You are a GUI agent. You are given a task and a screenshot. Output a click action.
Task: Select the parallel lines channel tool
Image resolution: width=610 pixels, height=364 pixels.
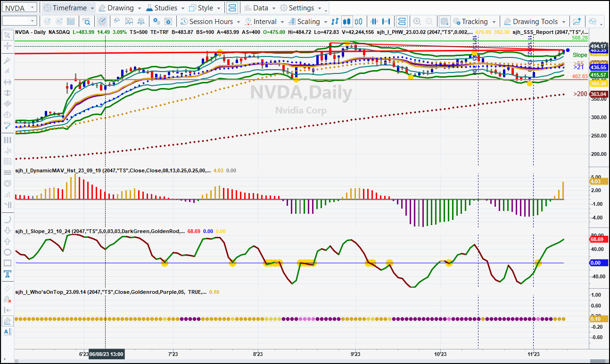click(7, 104)
